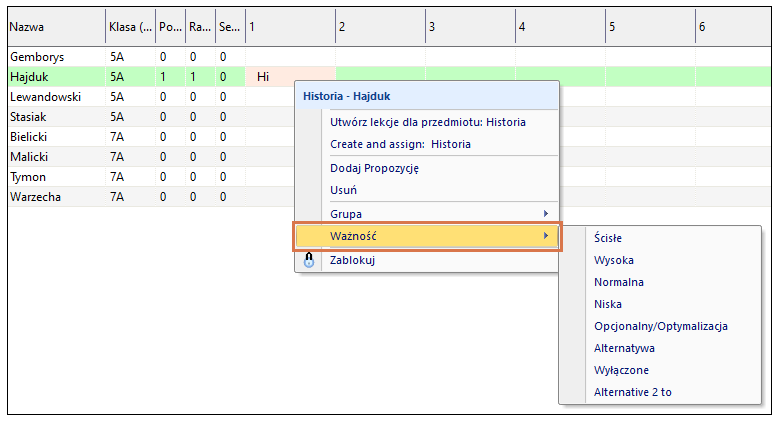The height and width of the screenshot is (421, 778).
Task: Pick Niska importance option
Action: [x=607, y=304]
